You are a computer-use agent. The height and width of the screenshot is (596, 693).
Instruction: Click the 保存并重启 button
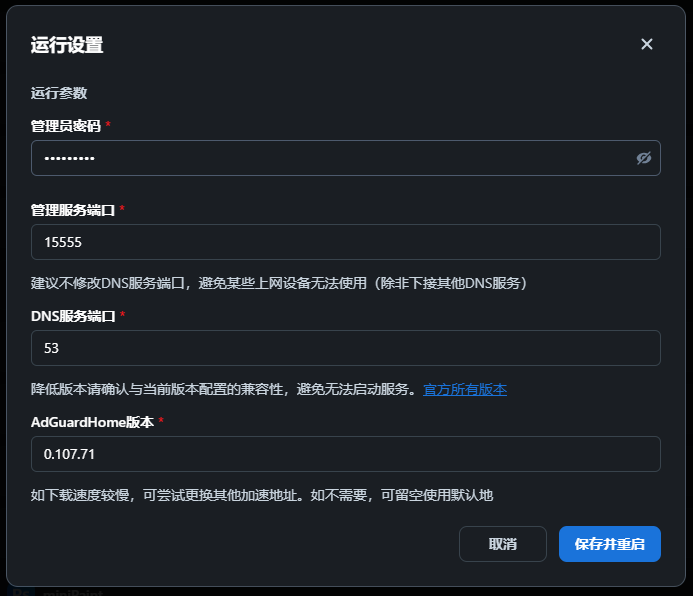click(x=609, y=544)
